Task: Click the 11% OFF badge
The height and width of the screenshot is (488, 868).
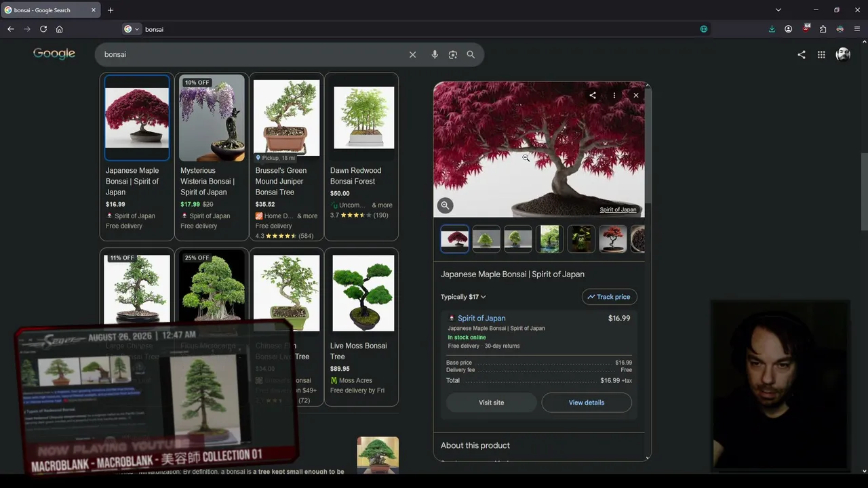Action: pos(122,258)
